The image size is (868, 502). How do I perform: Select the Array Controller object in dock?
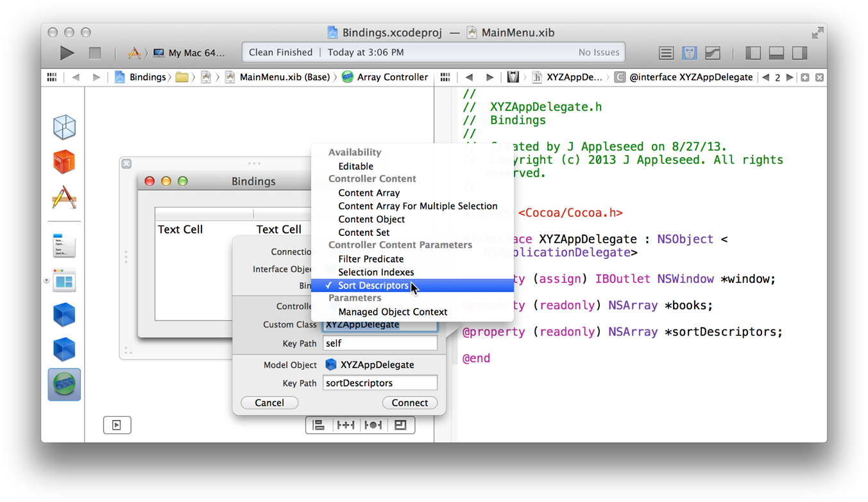tap(64, 385)
